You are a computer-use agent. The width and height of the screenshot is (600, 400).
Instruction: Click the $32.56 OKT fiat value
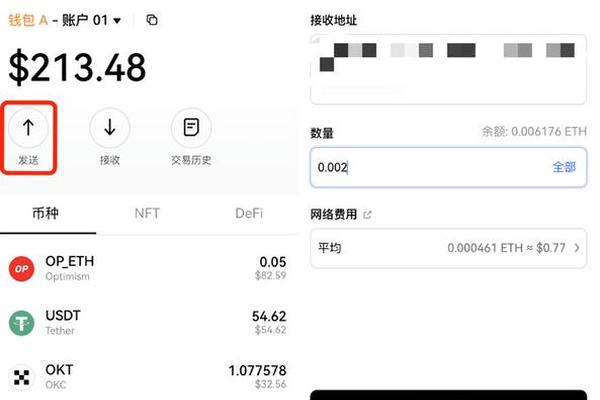pos(271,384)
